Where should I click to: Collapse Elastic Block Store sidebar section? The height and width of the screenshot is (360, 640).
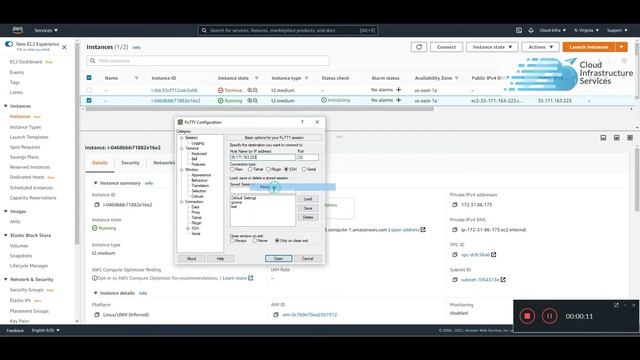click(6, 236)
